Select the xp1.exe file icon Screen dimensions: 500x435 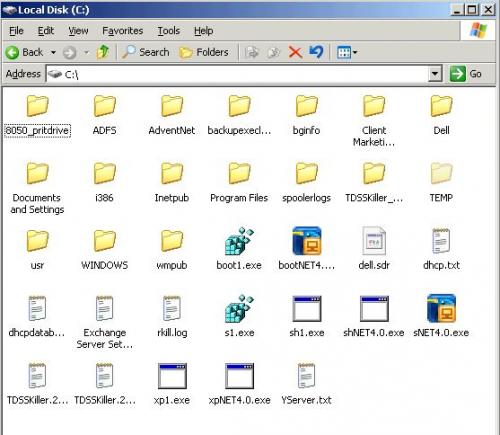click(x=172, y=376)
